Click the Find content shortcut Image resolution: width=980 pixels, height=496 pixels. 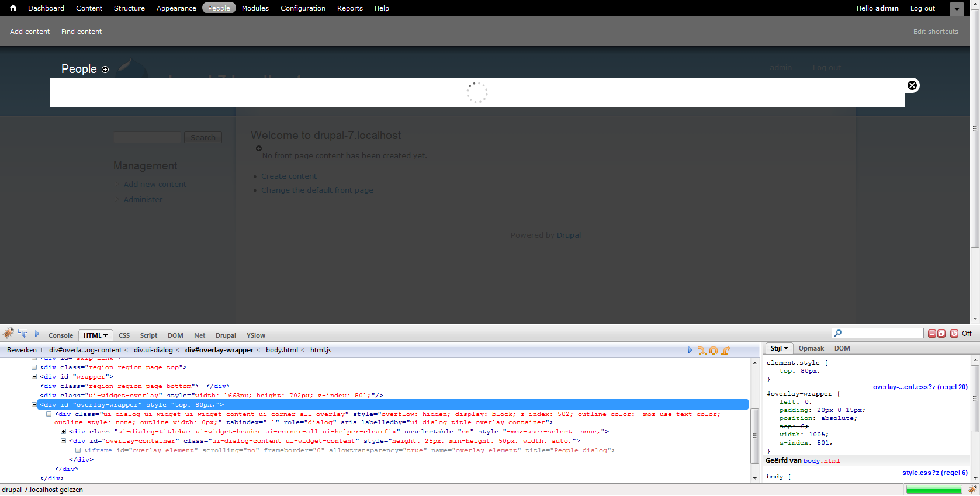[81, 32]
